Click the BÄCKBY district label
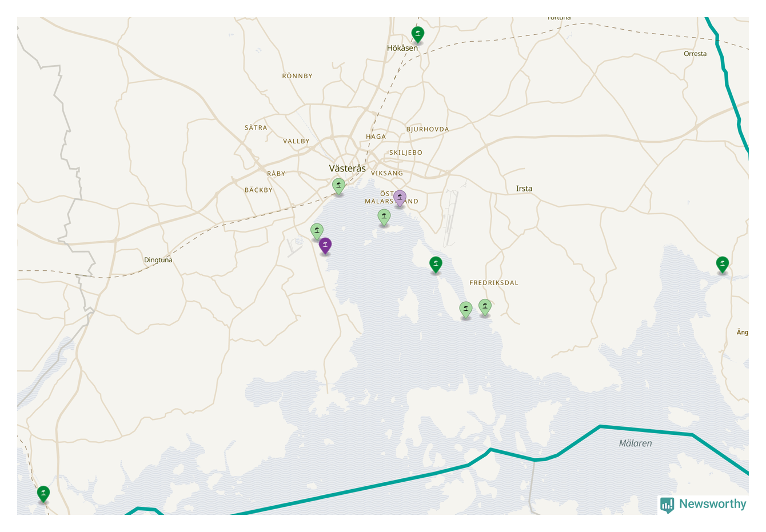This screenshot has width=766, height=532. (x=259, y=190)
